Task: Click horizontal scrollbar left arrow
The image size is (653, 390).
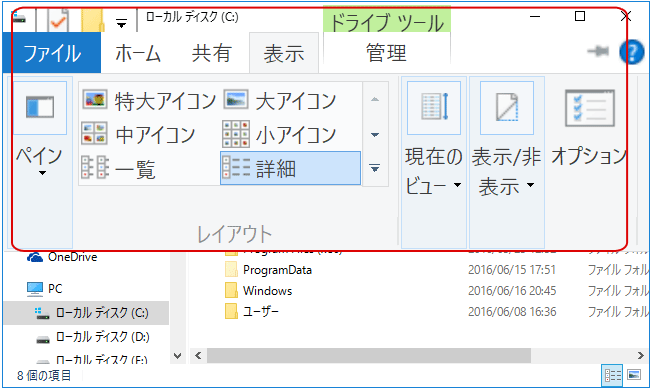Action: point(198,355)
